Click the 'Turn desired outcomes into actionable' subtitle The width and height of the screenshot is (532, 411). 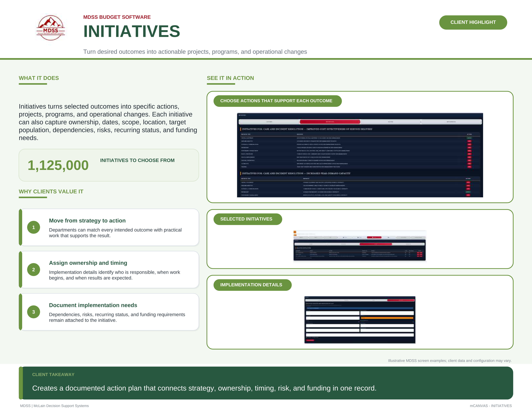[x=195, y=52]
